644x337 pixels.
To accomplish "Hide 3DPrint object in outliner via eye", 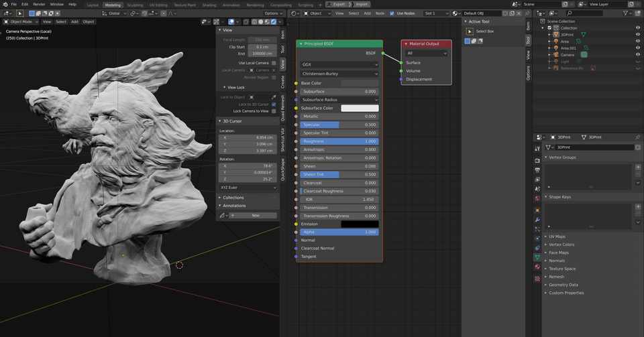I will 638,35.
